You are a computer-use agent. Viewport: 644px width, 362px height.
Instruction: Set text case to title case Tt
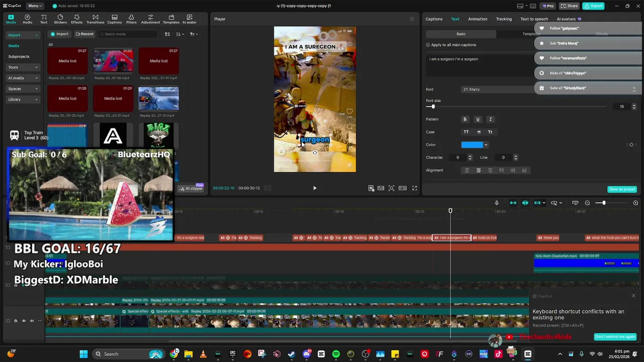490,132
